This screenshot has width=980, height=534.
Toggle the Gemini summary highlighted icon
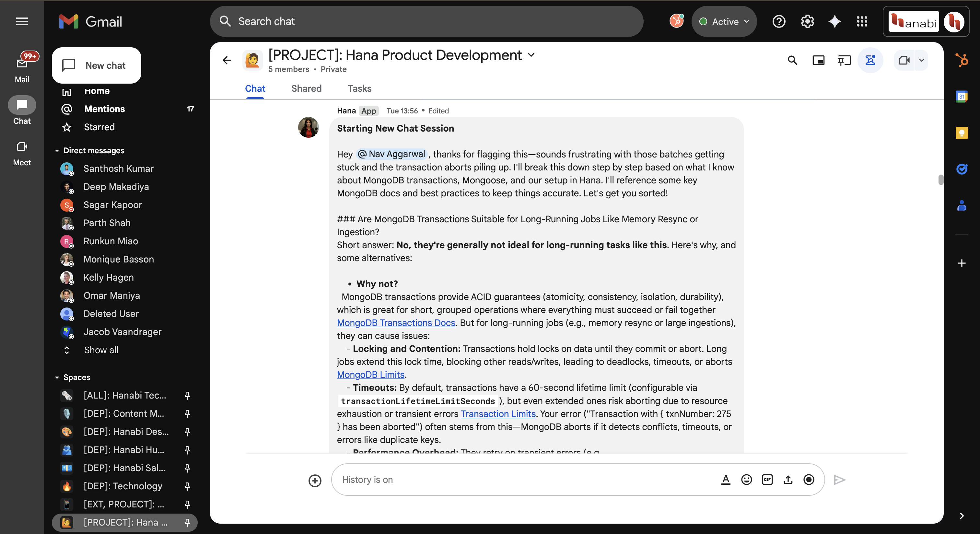[870, 60]
